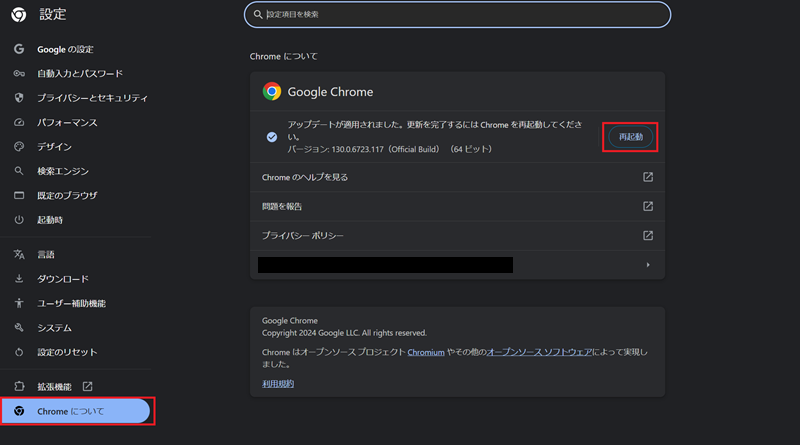Click the speedometer icon for パフォーマンス
The height and width of the screenshot is (445, 800).
(x=19, y=122)
